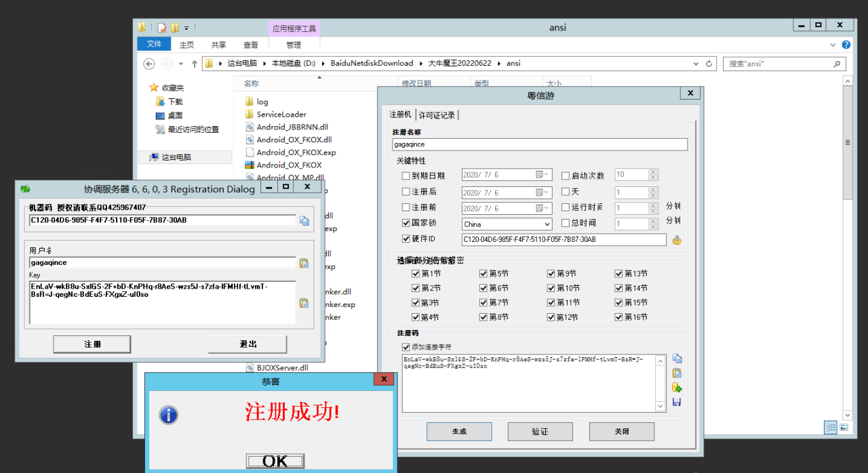Enable the 到期日期 checkbox
This screenshot has height=473, width=868.
[x=406, y=175]
